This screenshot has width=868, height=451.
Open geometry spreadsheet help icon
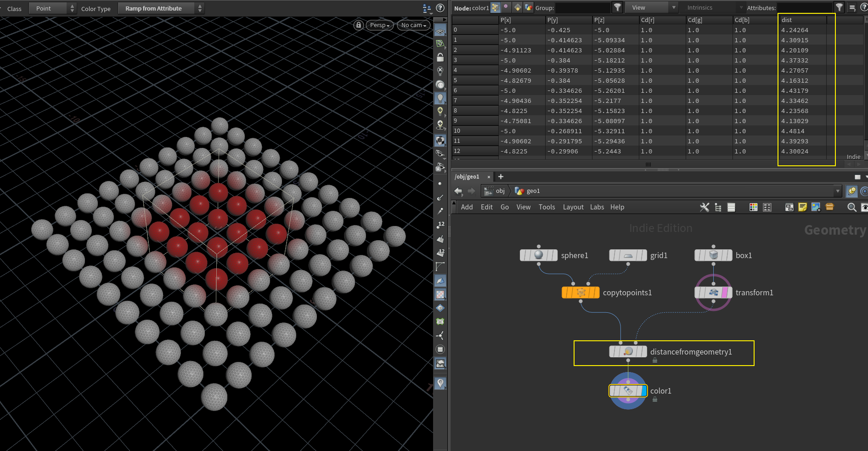pos(863,7)
